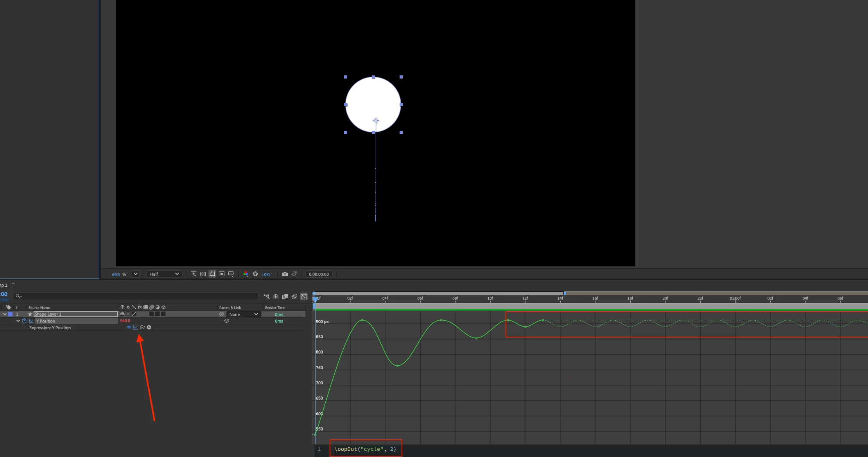Enable expression toggle for Y Position

tap(129, 328)
